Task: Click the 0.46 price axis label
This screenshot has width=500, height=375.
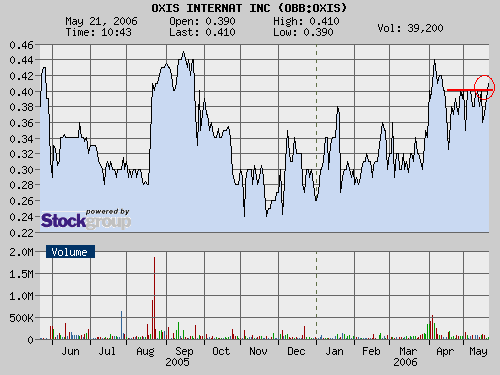Action: pos(21,45)
